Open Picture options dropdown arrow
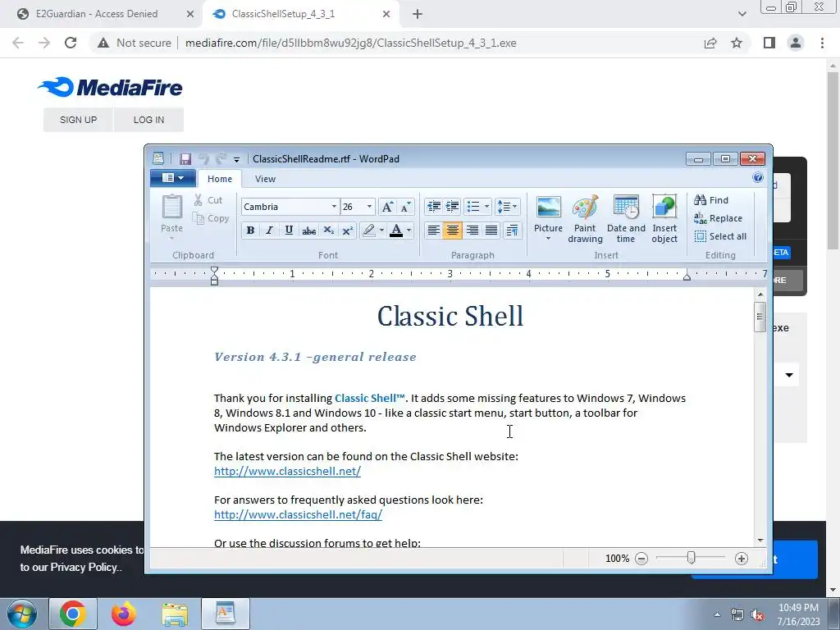Viewport: 840px width, 630px height. pos(548,239)
